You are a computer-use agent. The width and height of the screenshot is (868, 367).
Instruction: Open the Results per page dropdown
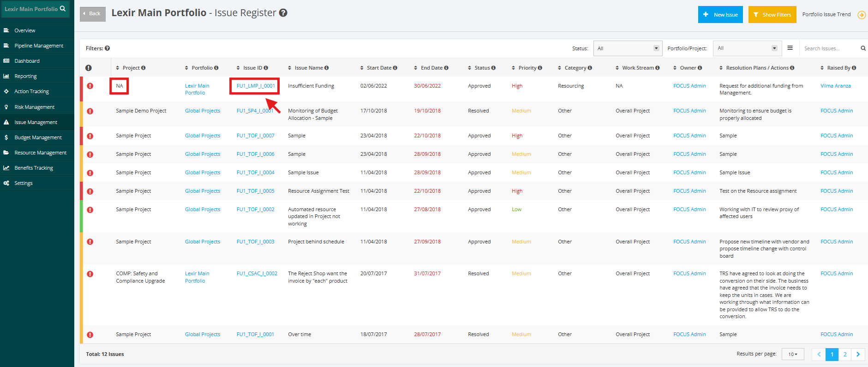click(793, 354)
